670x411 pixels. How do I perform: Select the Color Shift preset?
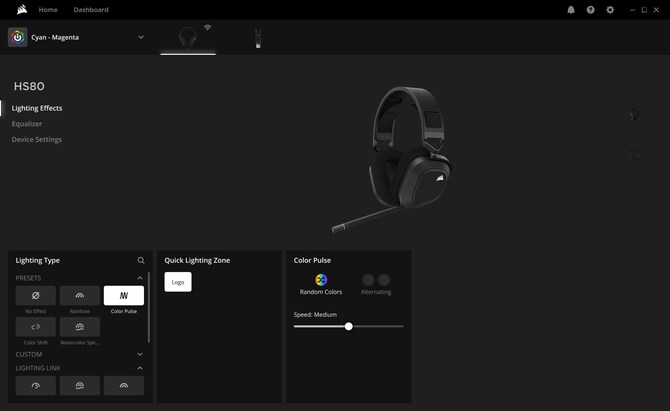coord(36,327)
